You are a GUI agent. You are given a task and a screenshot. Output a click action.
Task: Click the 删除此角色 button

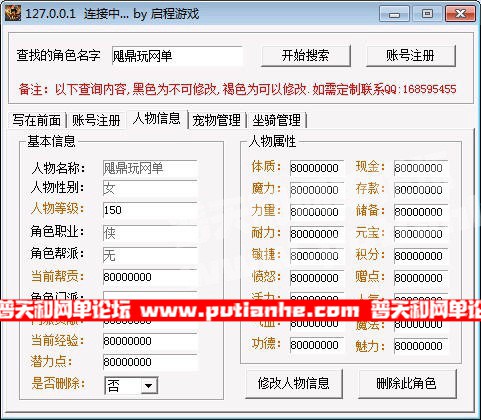(x=407, y=383)
